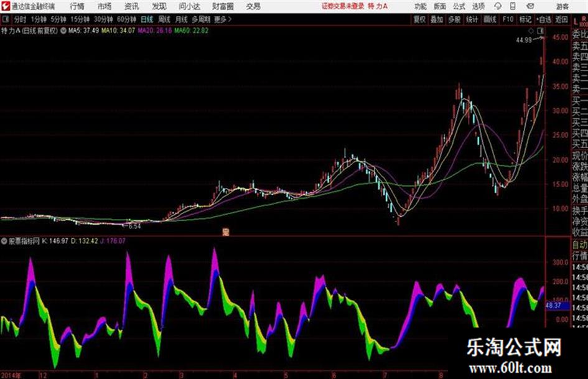
Task: Open the 财富圈 menu
Action: click(223, 6)
